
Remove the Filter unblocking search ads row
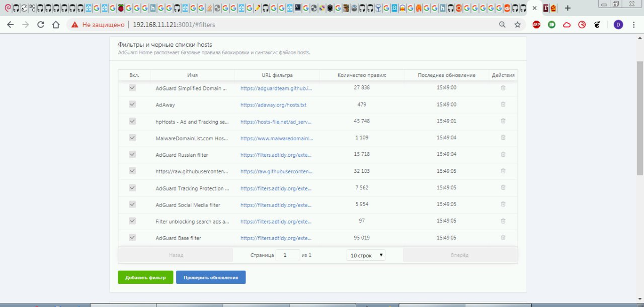pos(503,221)
